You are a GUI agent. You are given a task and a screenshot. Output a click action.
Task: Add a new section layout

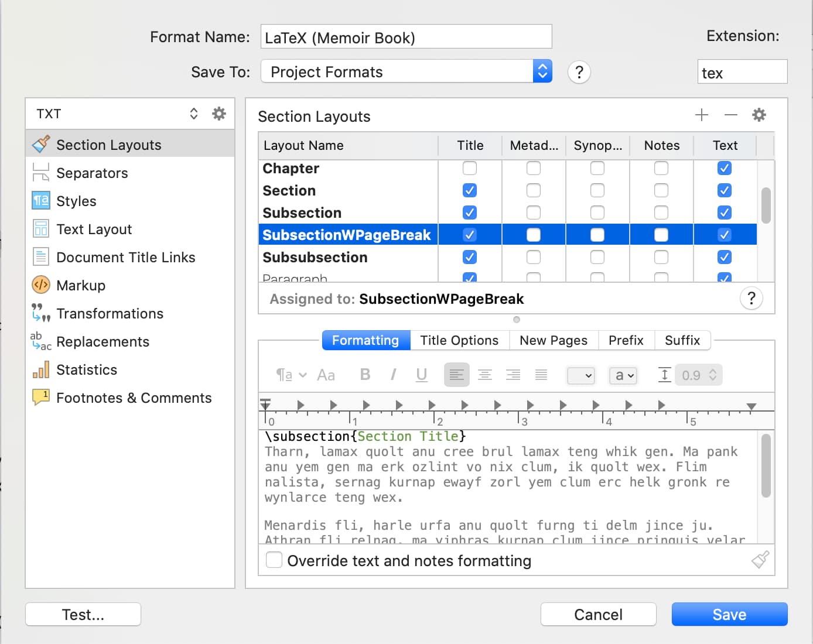(701, 115)
